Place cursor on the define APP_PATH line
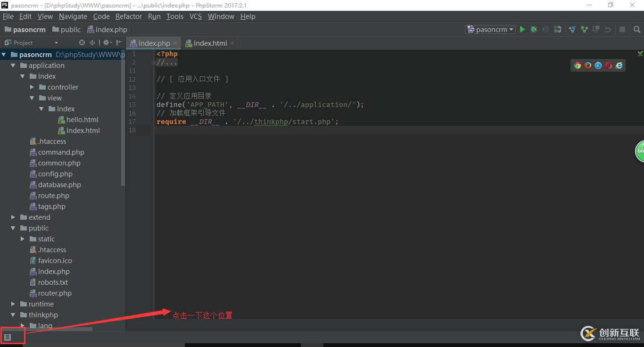The image size is (644, 347). [x=260, y=105]
